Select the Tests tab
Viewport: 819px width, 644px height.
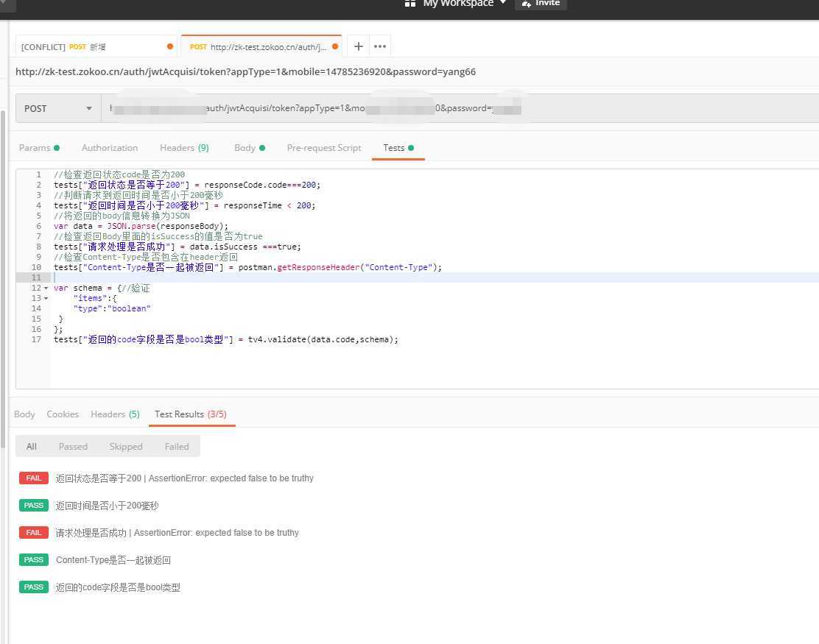click(398, 148)
